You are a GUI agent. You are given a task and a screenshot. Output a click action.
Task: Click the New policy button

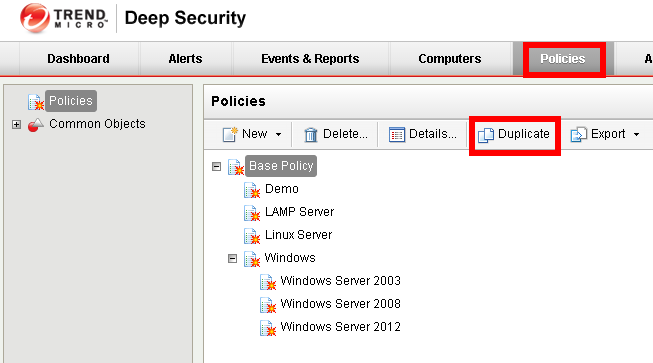tap(252, 134)
